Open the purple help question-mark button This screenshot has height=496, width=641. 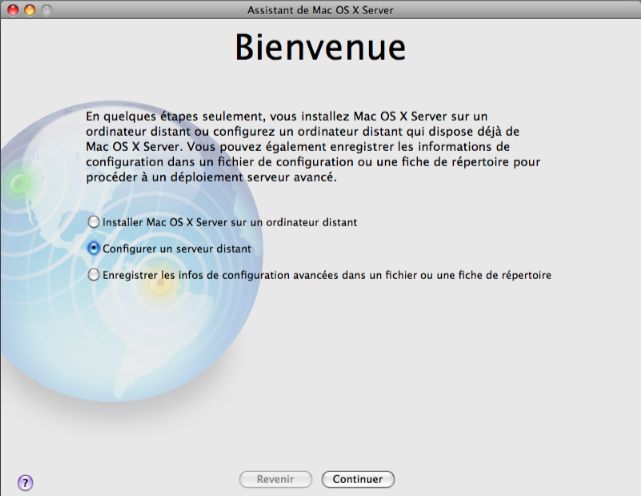[x=25, y=483]
